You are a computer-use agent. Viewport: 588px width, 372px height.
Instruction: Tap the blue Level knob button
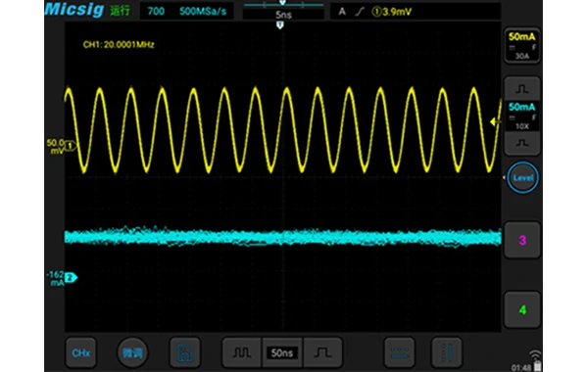pyautogui.click(x=522, y=177)
